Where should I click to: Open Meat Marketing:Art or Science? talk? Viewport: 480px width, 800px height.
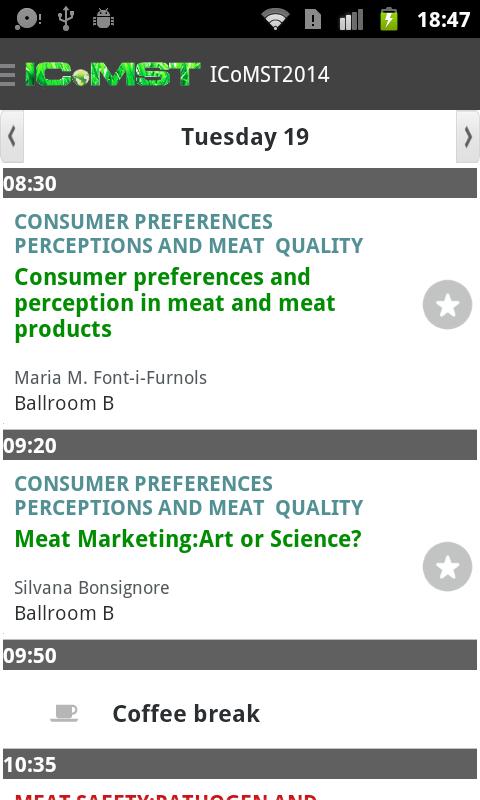pyautogui.click(x=188, y=539)
